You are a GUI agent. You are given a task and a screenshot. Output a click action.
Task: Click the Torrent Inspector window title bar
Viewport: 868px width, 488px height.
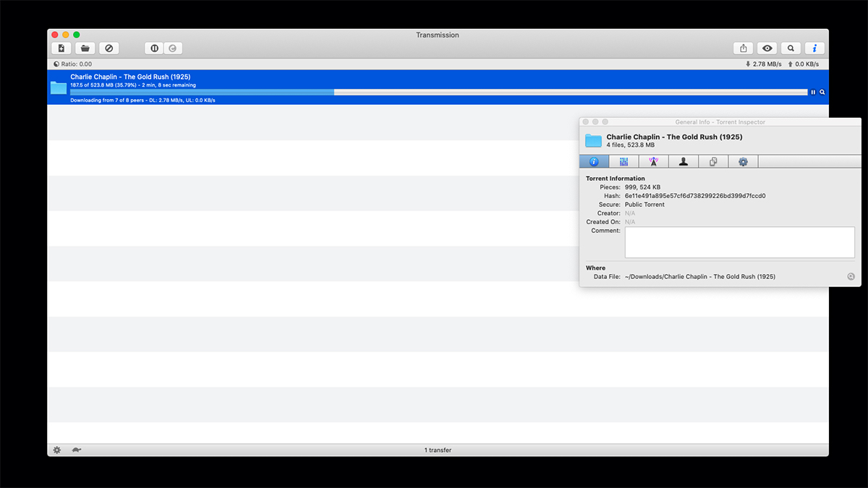pos(720,122)
